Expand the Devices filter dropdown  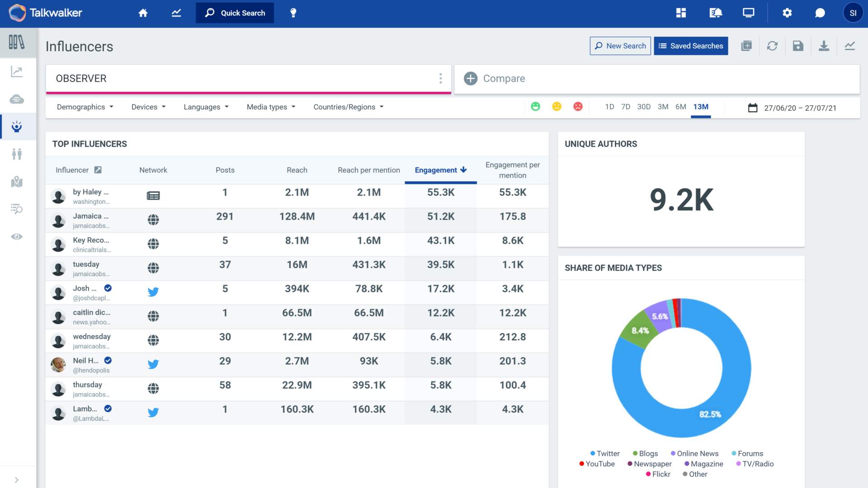point(148,107)
